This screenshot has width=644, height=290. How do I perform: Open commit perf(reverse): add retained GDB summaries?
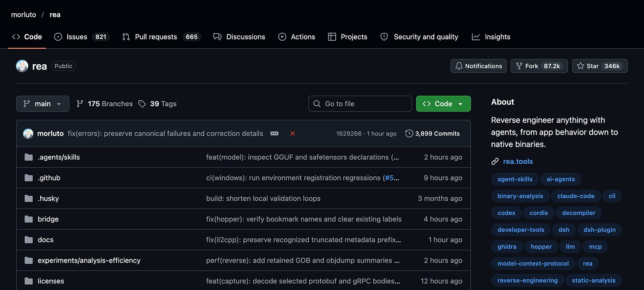[303, 260]
